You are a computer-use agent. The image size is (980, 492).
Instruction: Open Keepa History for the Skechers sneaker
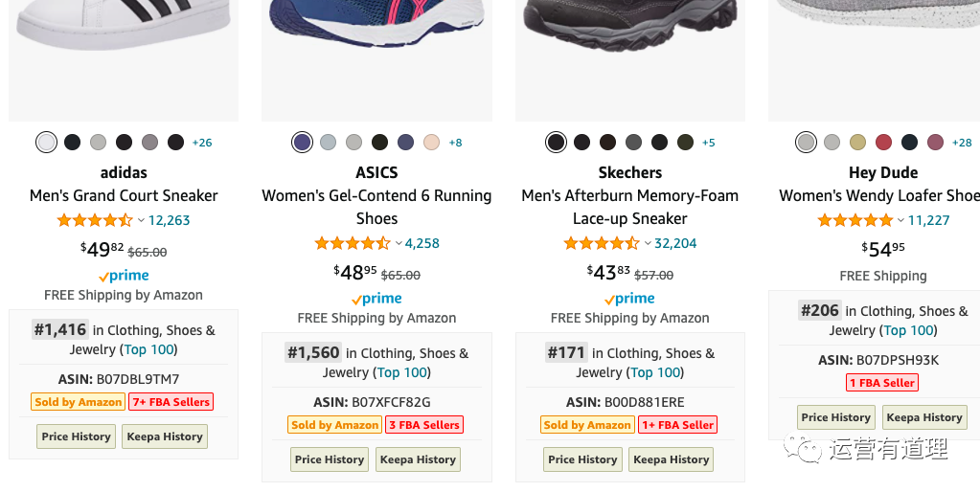tap(671, 459)
